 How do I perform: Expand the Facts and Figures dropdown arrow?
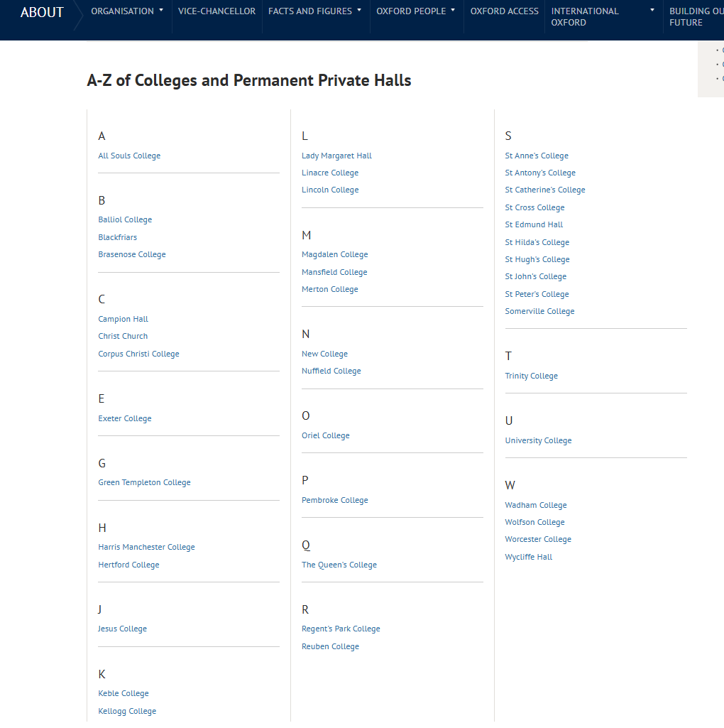point(359,11)
